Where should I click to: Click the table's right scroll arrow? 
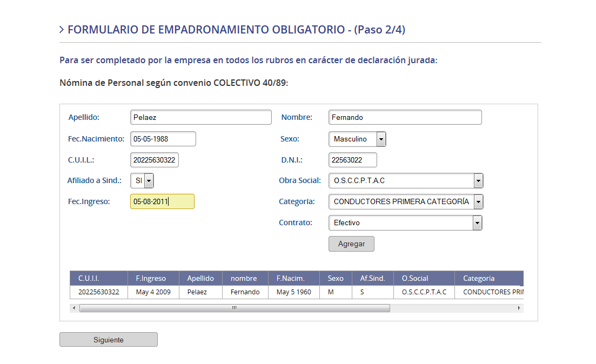519,308
